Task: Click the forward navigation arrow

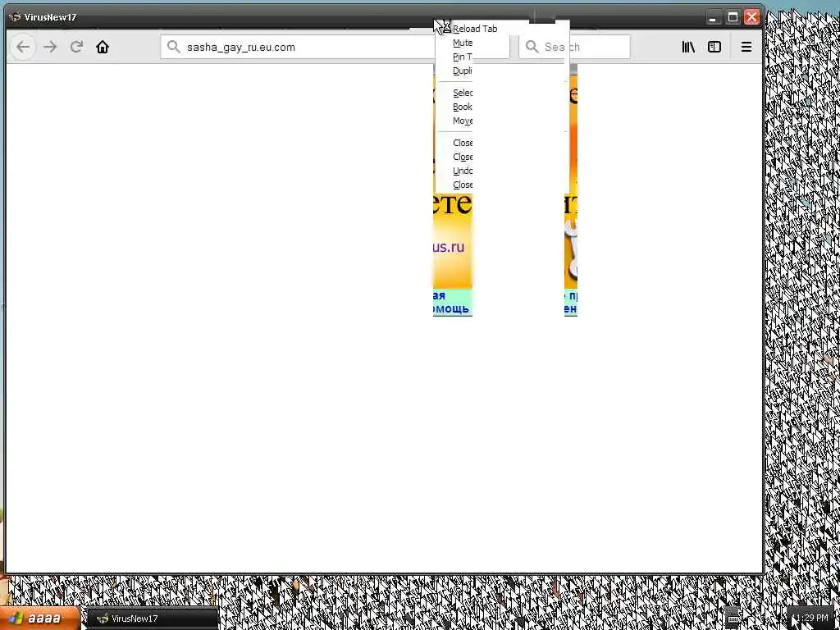Action: tap(50, 47)
